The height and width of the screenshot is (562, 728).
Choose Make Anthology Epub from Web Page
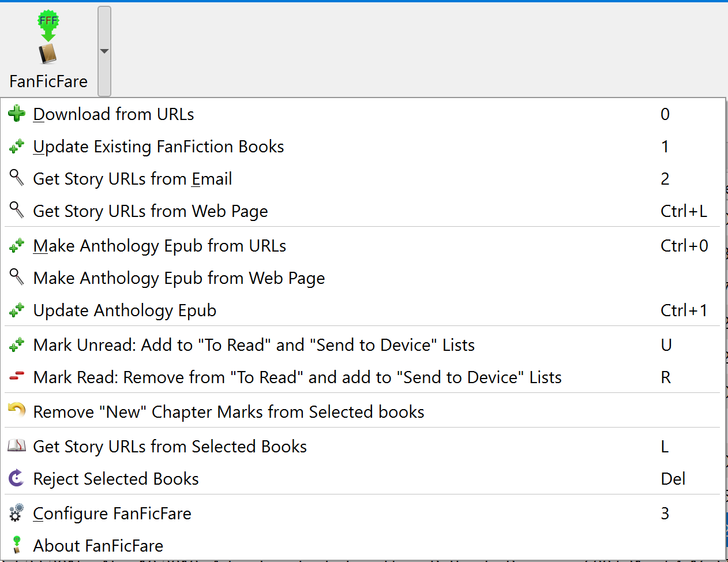[x=179, y=278]
